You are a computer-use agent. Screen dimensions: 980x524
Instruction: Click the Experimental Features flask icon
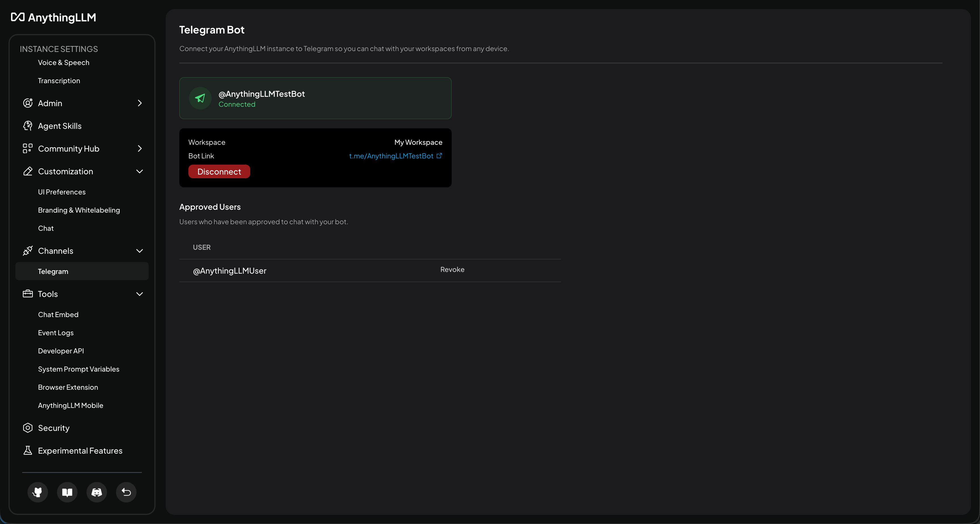coord(28,450)
